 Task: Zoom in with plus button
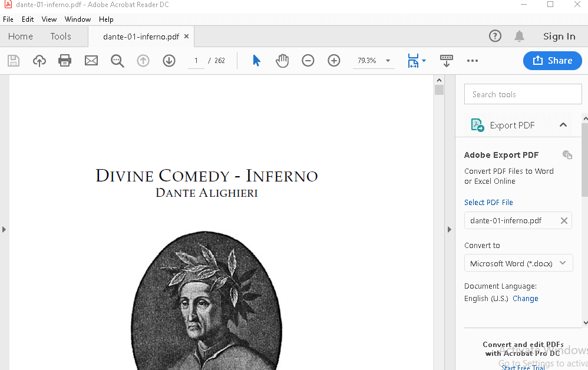333,61
